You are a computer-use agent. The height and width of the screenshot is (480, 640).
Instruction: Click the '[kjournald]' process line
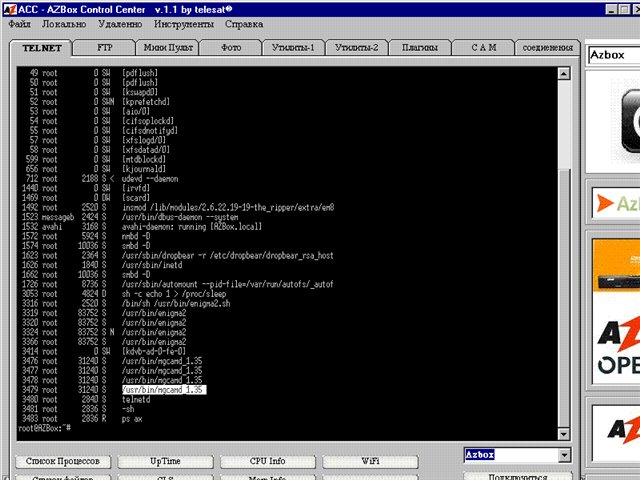pos(144,169)
